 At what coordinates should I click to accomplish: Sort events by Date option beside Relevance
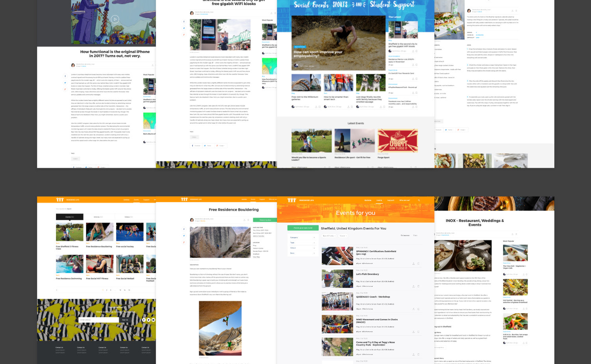click(415, 236)
